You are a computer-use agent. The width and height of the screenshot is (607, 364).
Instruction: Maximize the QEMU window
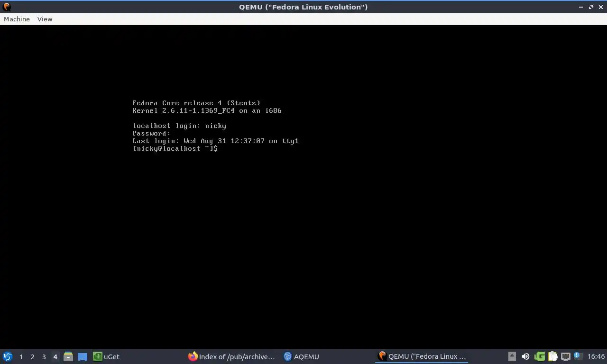coord(591,7)
